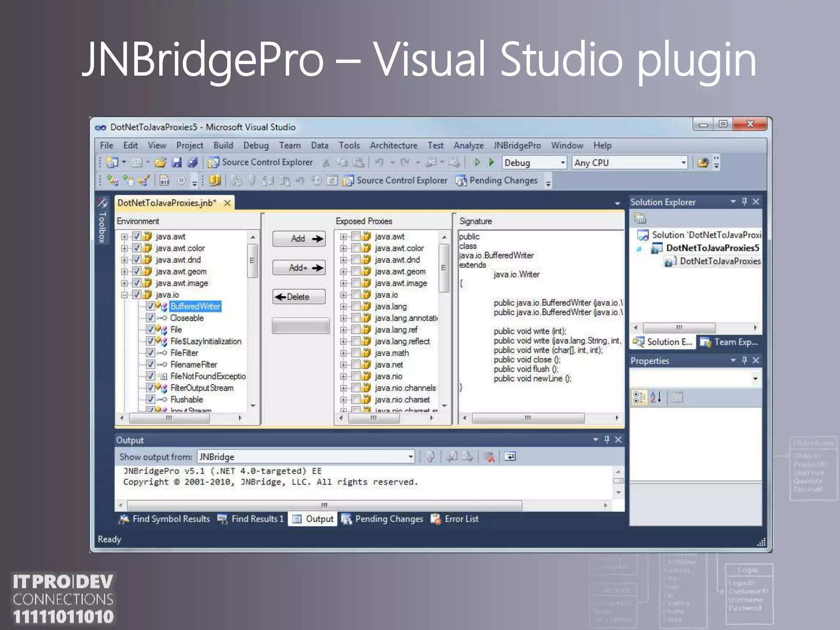Image resolution: width=840 pixels, height=630 pixels.
Task: Open the JNBridgePro menu
Action: 517,145
